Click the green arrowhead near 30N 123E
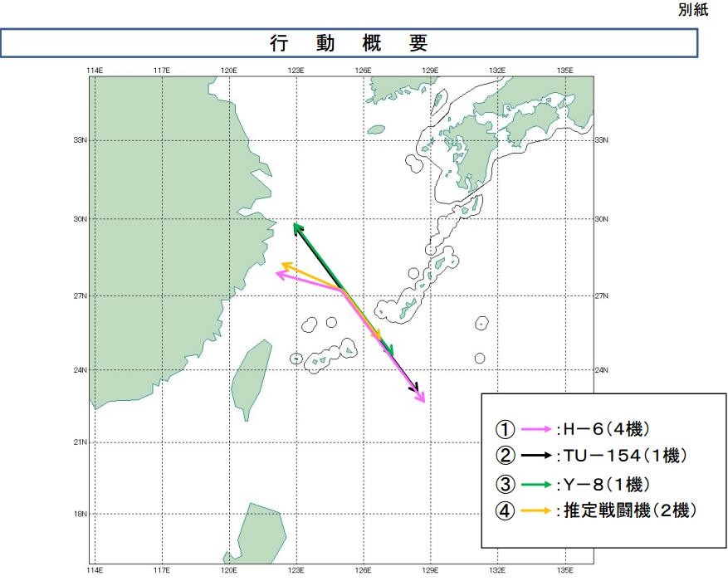 click(x=296, y=225)
